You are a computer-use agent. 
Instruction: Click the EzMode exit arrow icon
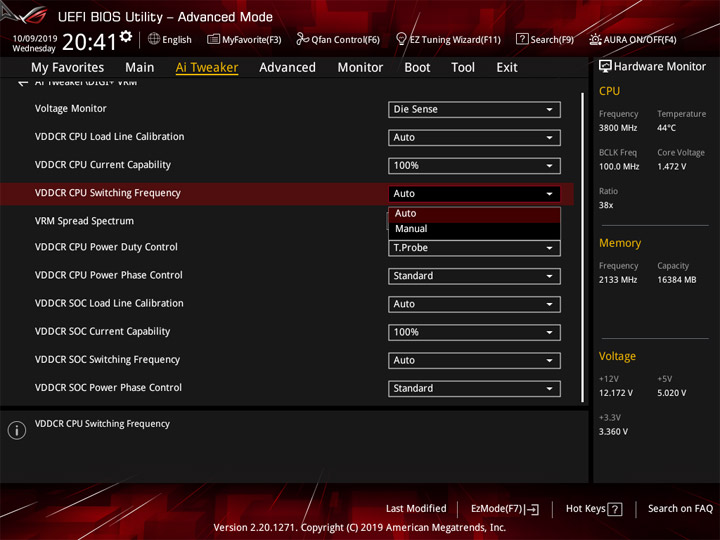533,509
